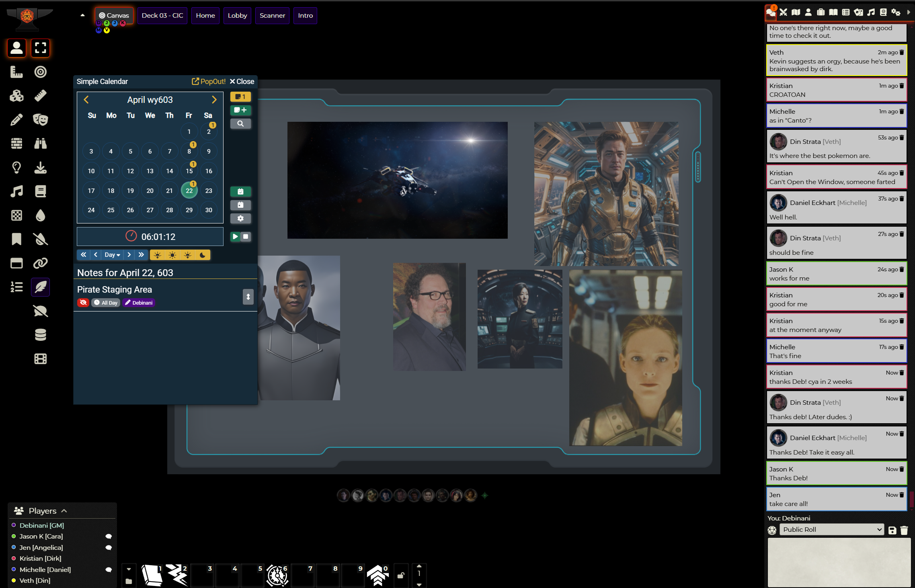Screen dimensions: 915x588
Task: Click PopOut! on Simple Calendar
Action: pos(209,82)
